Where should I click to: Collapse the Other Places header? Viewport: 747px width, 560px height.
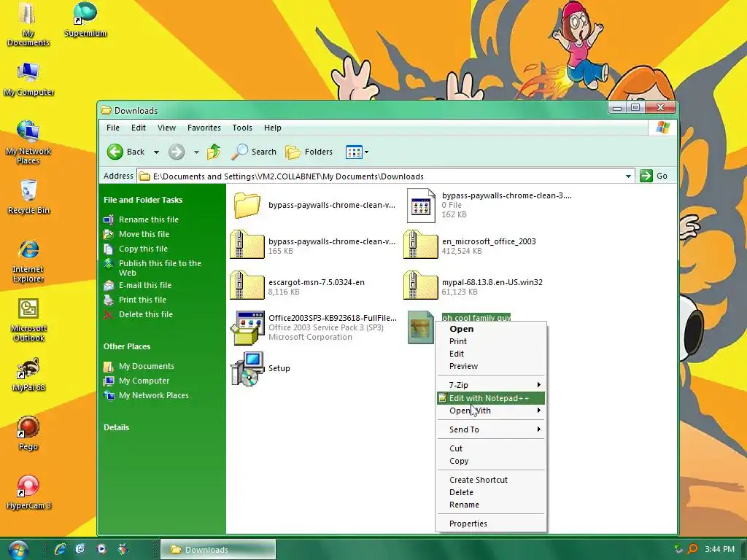pos(127,346)
